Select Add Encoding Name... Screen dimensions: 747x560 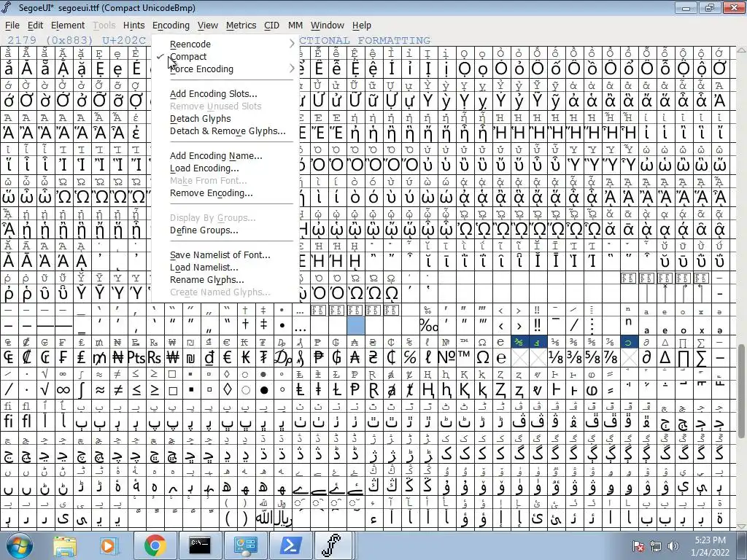tap(216, 156)
